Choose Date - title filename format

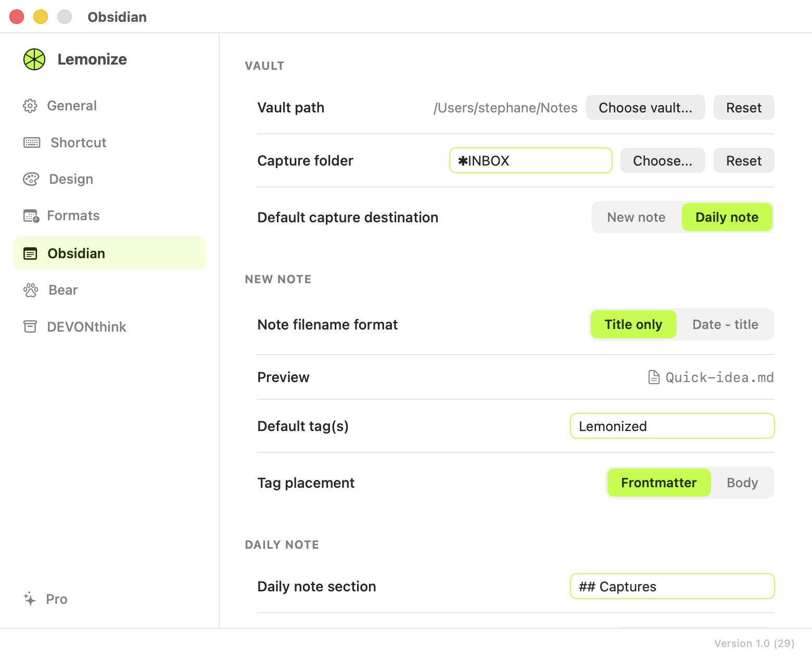(725, 324)
